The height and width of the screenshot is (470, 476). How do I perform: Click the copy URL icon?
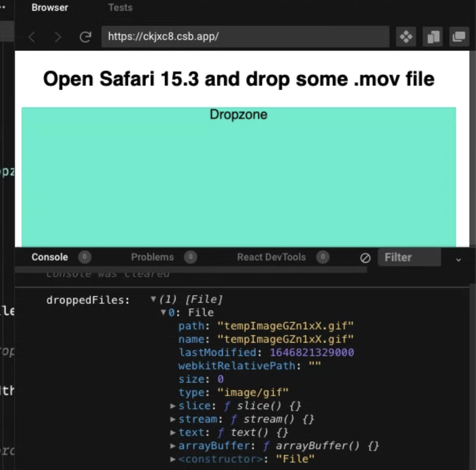click(x=433, y=37)
